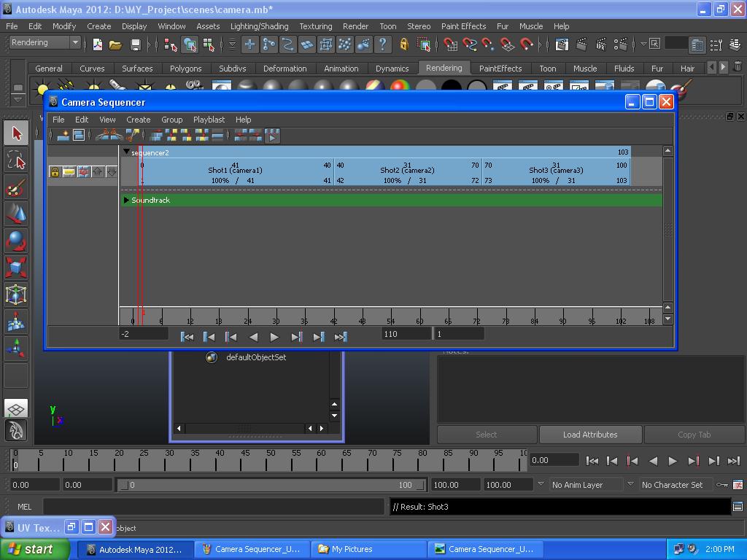
Task: Click the sequencer end time field showing 110
Action: tap(406, 334)
